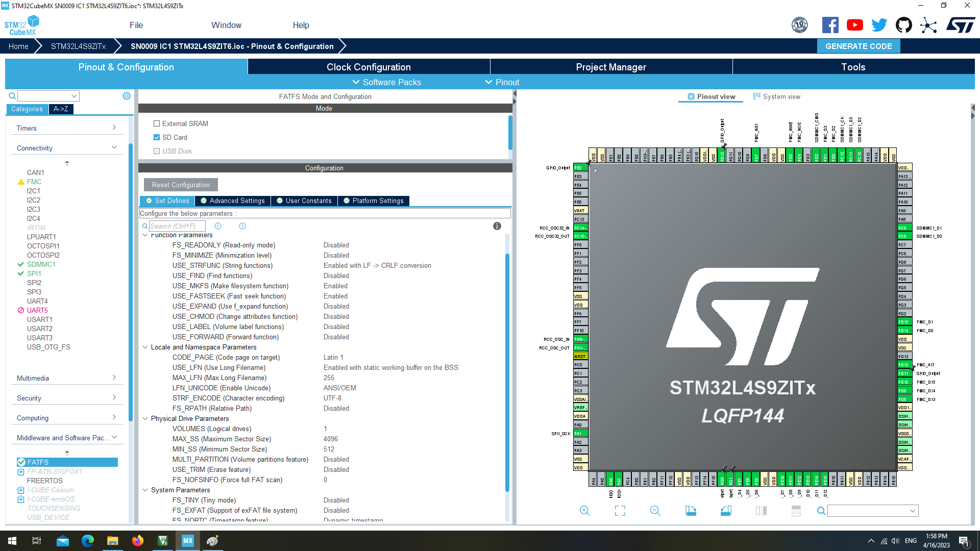Enable the External SRAM mode
Screen dimensions: 980x551
pos(157,123)
